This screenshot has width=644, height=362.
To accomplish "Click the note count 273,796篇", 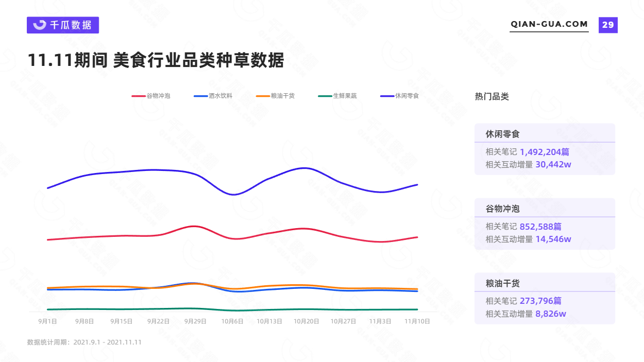I will (540, 301).
